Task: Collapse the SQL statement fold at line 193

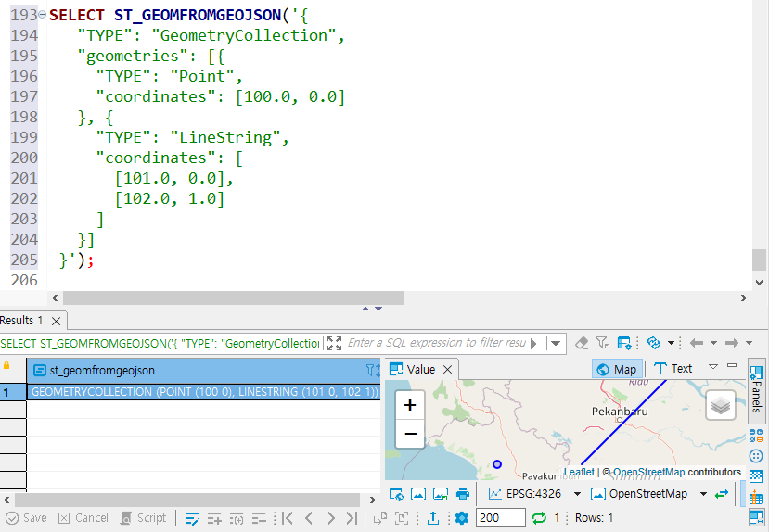Action: (42, 15)
